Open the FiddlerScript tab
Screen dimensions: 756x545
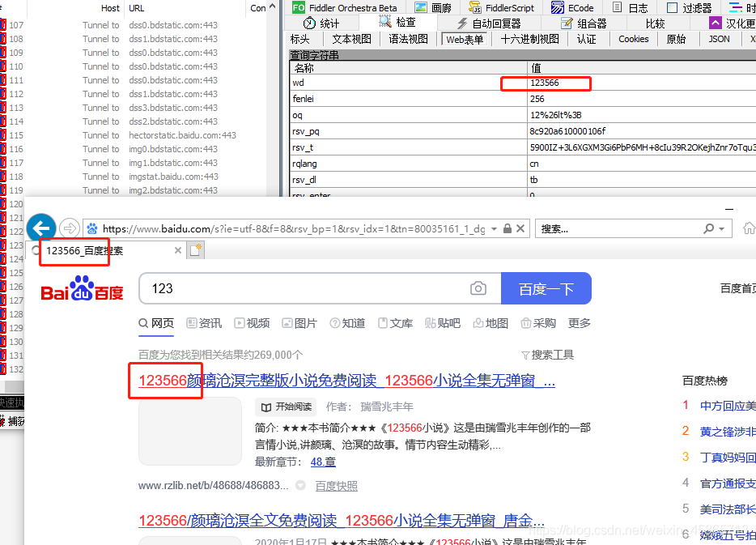(x=501, y=8)
